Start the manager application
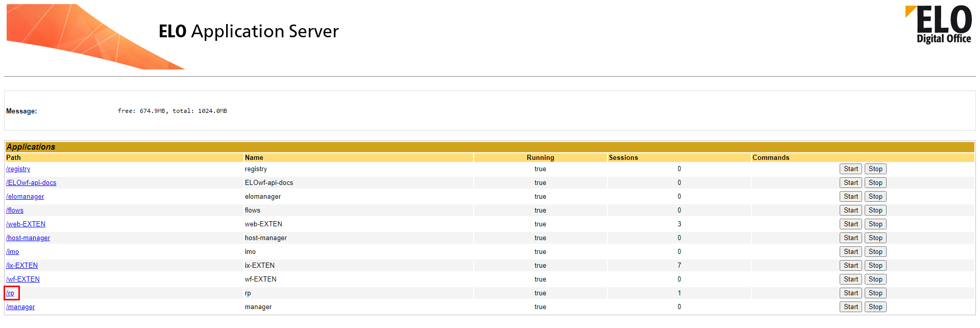This screenshot has height=328, width=980. [851, 307]
